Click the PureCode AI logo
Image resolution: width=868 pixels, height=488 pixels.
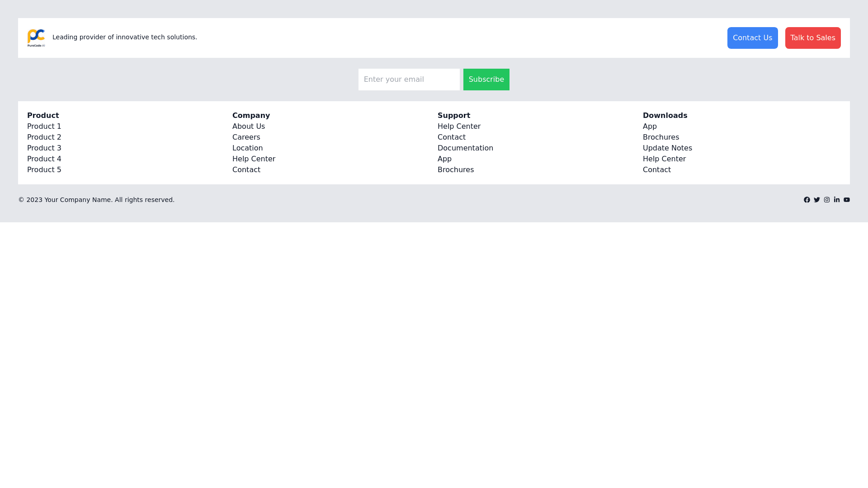(x=36, y=38)
